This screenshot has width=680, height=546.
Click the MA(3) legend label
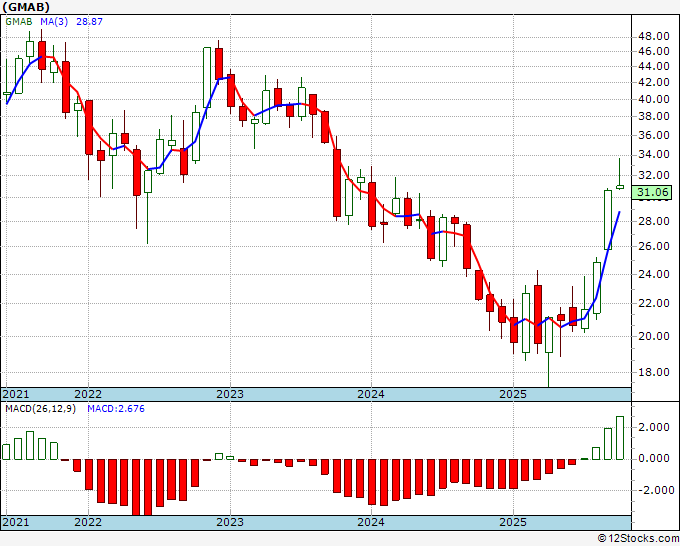[x=54, y=22]
